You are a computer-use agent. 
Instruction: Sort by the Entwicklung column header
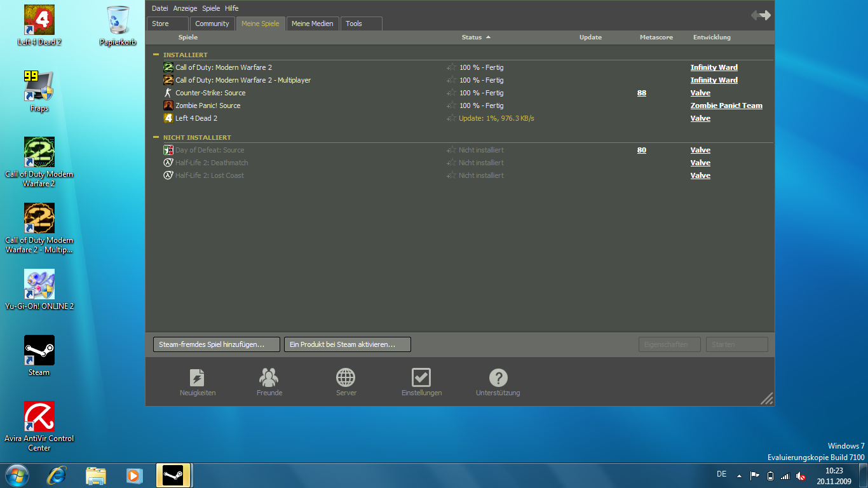point(712,37)
